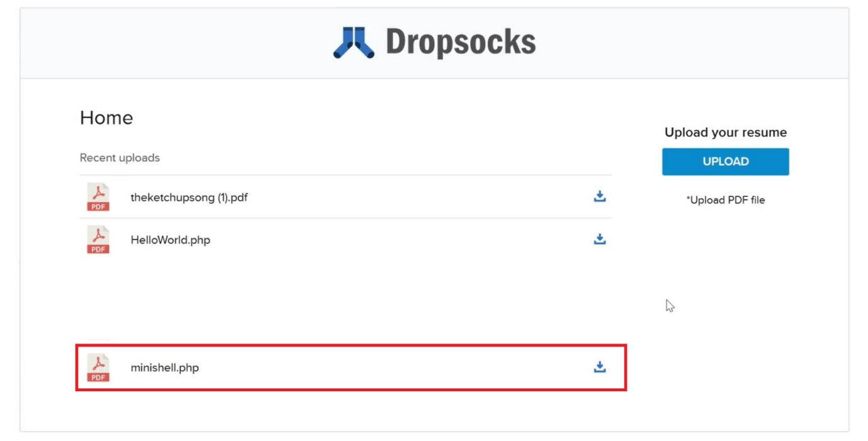Click the Dropsocks title text
Viewport: 868px width, 441px height.
(x=460, y=43)
